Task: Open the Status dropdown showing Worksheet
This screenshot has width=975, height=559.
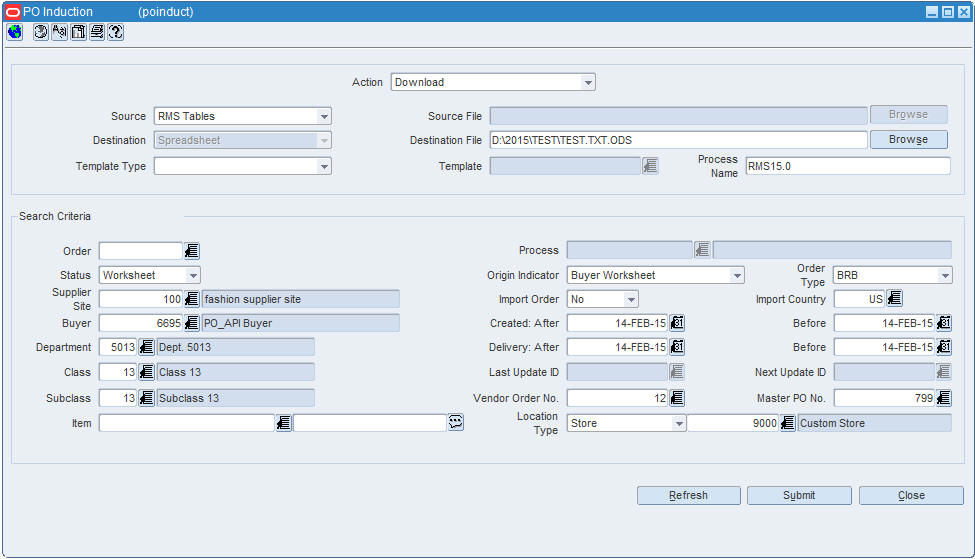Action: click(x=193, y=275)
